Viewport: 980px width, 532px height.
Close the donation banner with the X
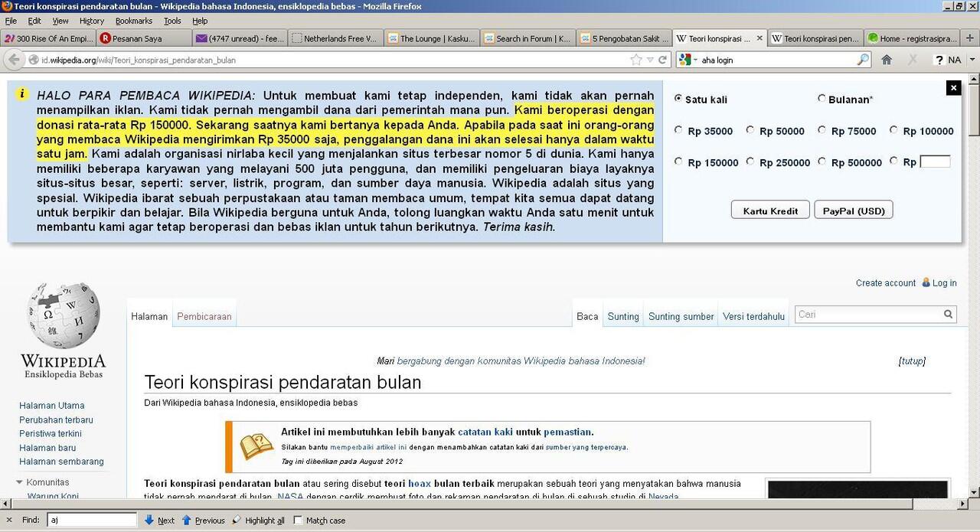coord(953,88)
